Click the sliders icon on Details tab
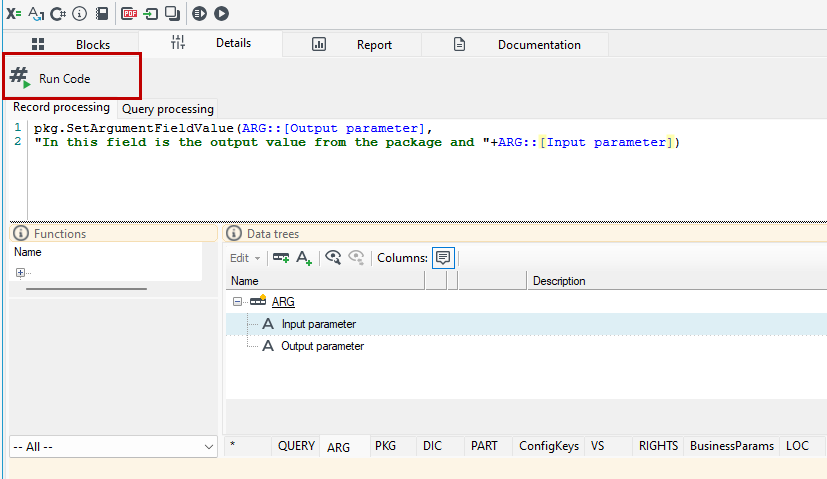The image size is (827, 479). click(x=178, y=42)
